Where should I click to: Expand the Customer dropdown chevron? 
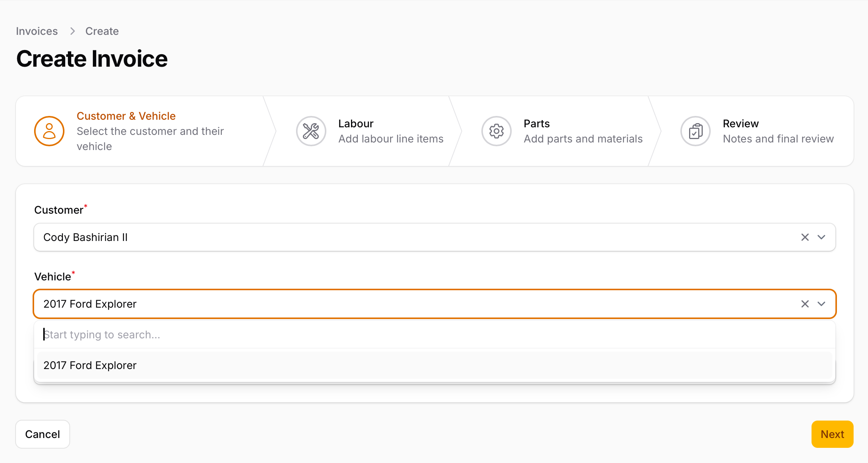click(821, 237)
